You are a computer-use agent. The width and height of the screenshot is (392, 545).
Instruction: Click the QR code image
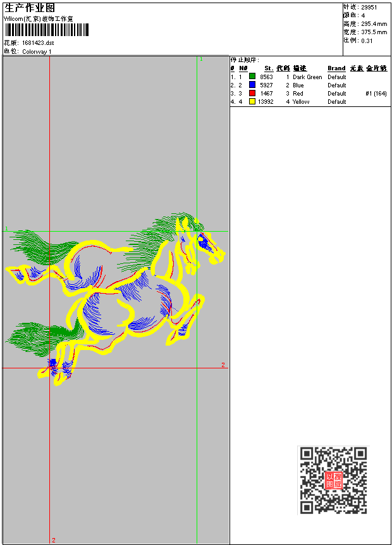click(333, 480)
